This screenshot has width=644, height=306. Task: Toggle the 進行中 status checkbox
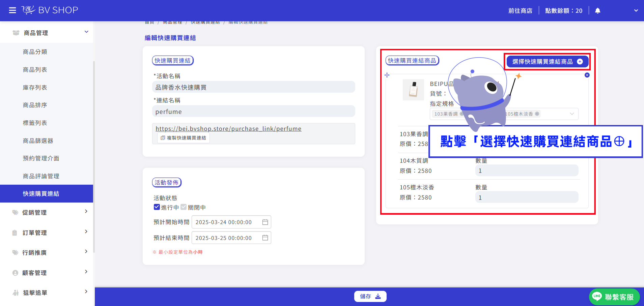pos(157,207)
